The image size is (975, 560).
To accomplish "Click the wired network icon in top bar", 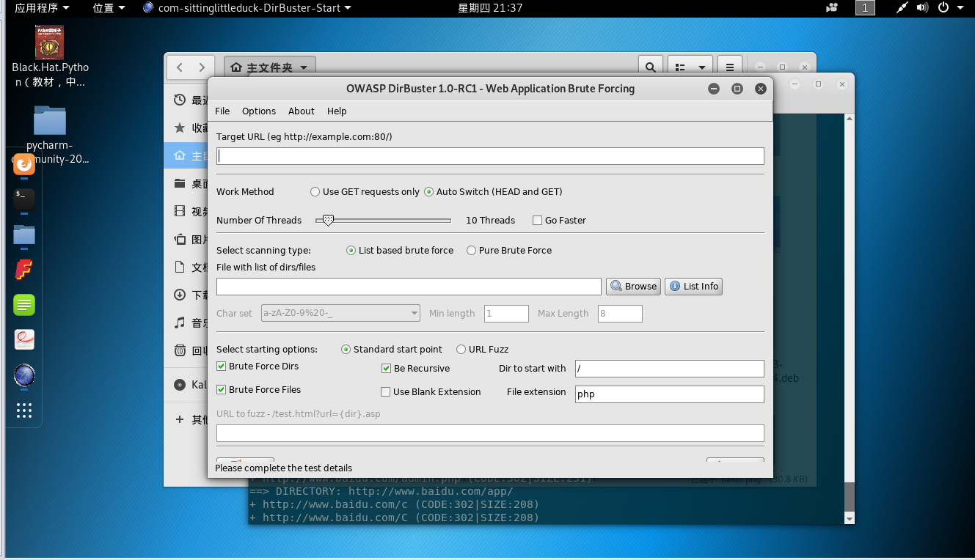I will coord(902,8).
